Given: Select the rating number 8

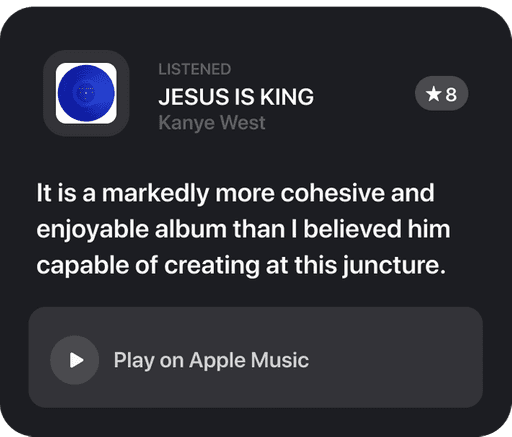Looking at the screenshot, I should click(x=451, y=95).
